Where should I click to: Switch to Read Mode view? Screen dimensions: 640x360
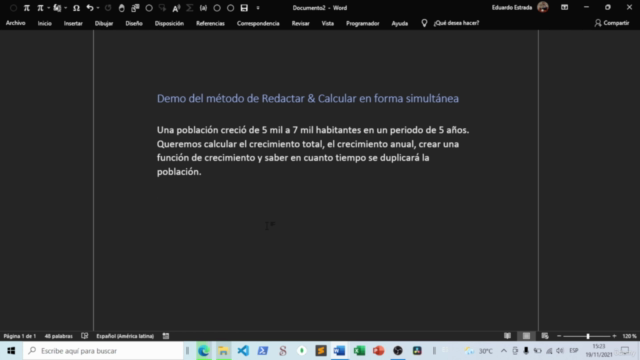click(507, 336)
